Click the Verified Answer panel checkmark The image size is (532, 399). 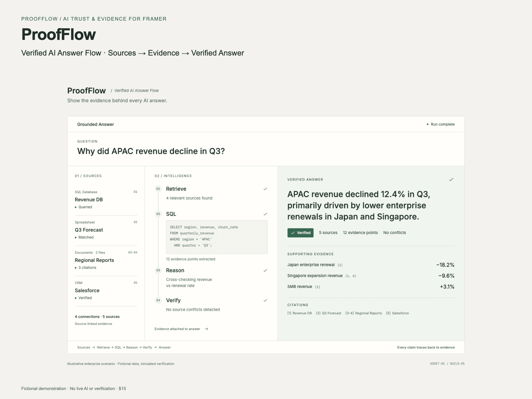coord(451,180)
